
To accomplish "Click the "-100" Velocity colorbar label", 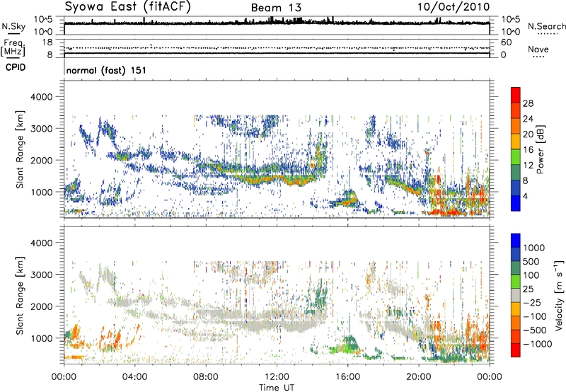I will [535, 316].
